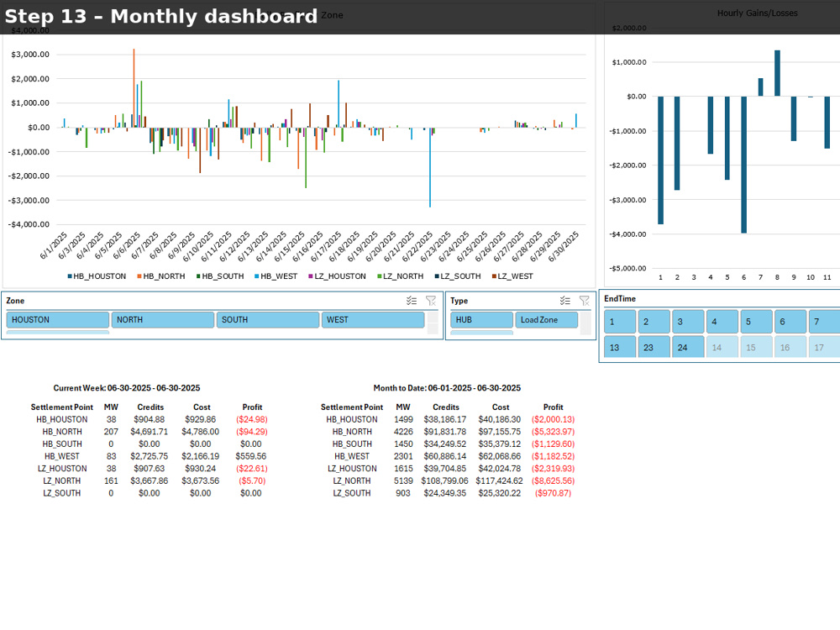Select SOUTH in the Zone slicer
The image size is (840, 630).
pos(268,320)
